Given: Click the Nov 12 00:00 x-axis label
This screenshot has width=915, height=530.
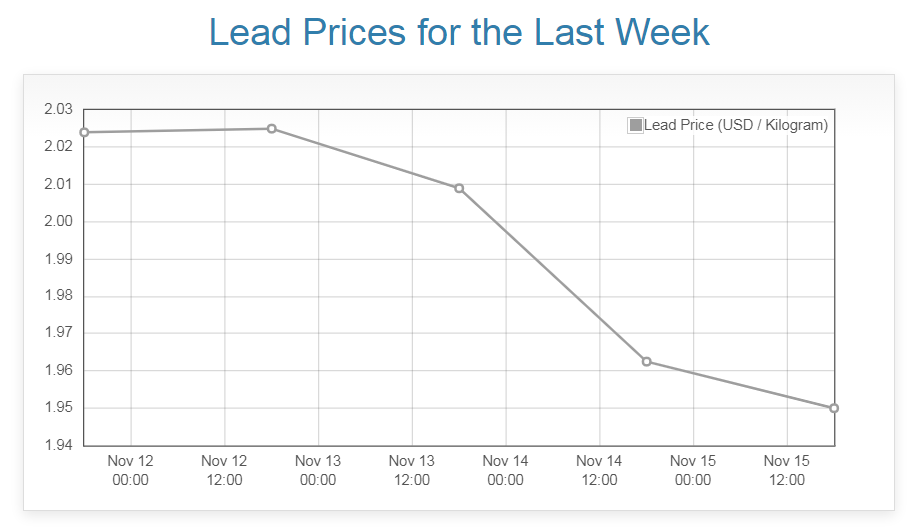Looking at the screenshot, I should (131, 470).
